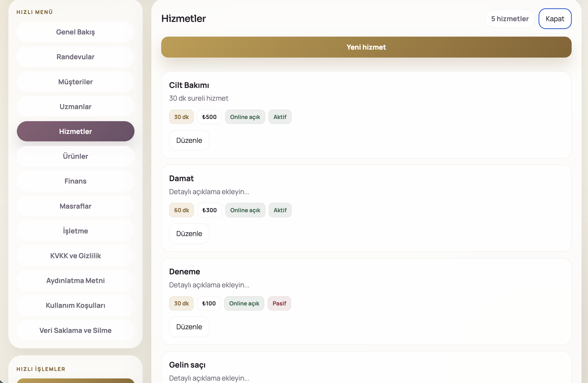
Task: Click the Pasif status on Deneme
Action: coord(279,303)
